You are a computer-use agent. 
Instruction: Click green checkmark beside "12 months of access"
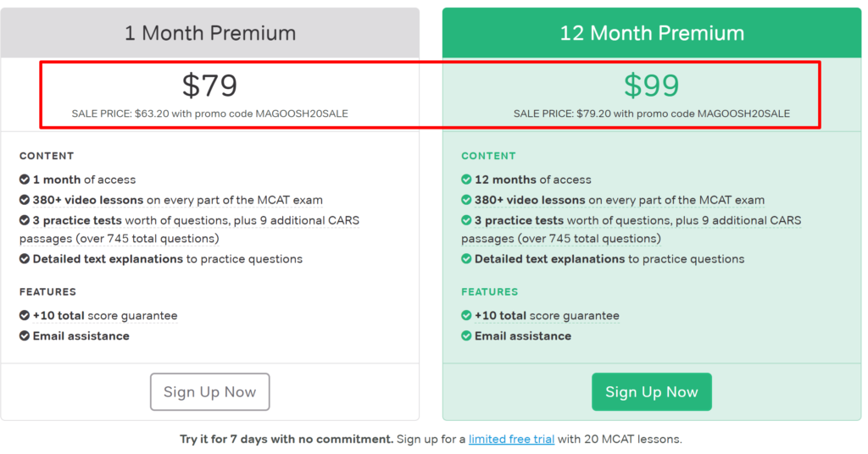(x=466, y=180)
